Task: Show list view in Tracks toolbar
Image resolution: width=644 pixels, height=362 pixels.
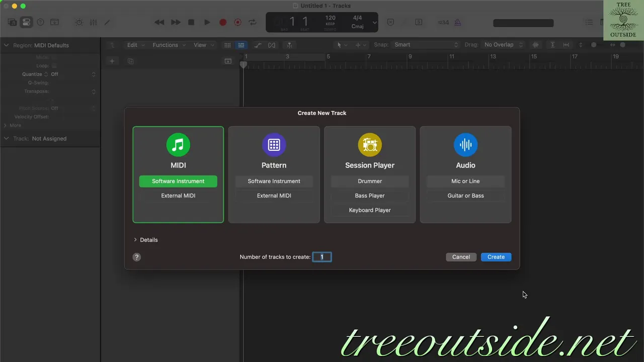Action: coord(241,45)
